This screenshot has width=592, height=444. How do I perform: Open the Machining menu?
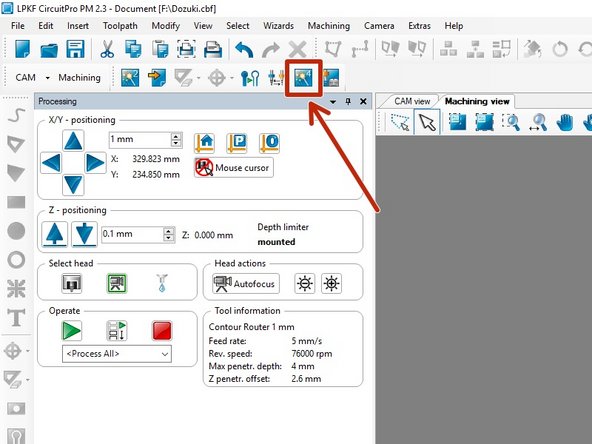pyautogui.click(x=328, y=26)
